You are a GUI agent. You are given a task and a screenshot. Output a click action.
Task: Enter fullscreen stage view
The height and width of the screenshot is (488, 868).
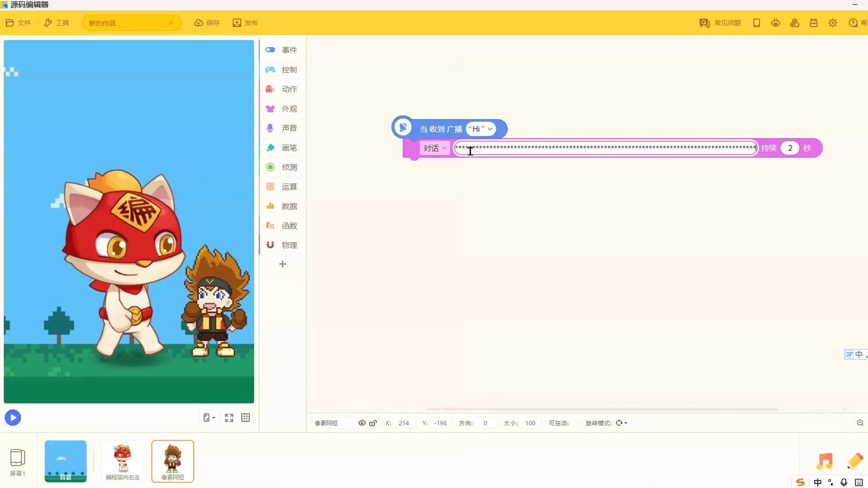(229, 418)
